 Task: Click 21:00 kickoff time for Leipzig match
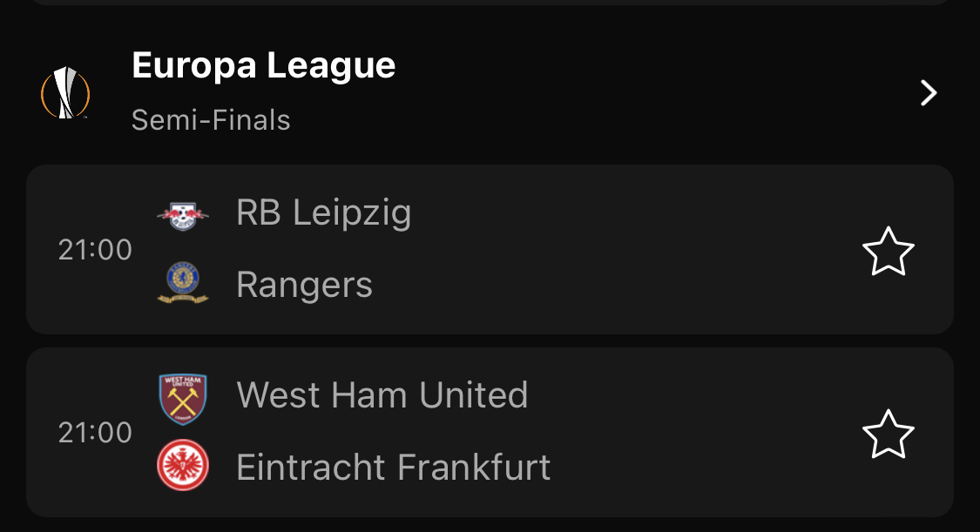click(x=95, y=250)
